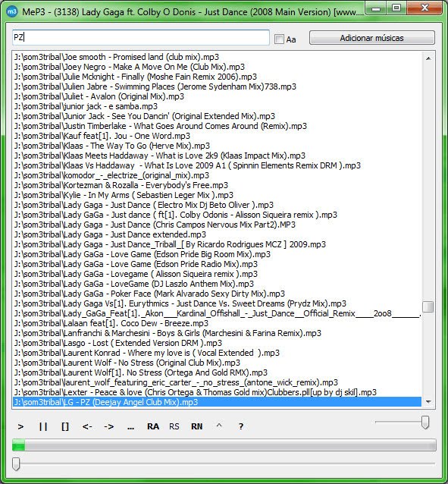Select 'Lady Gaga - Just Dance extended.mp3'
This screenshot has height=484, width=448.
(x=218, y=235)
